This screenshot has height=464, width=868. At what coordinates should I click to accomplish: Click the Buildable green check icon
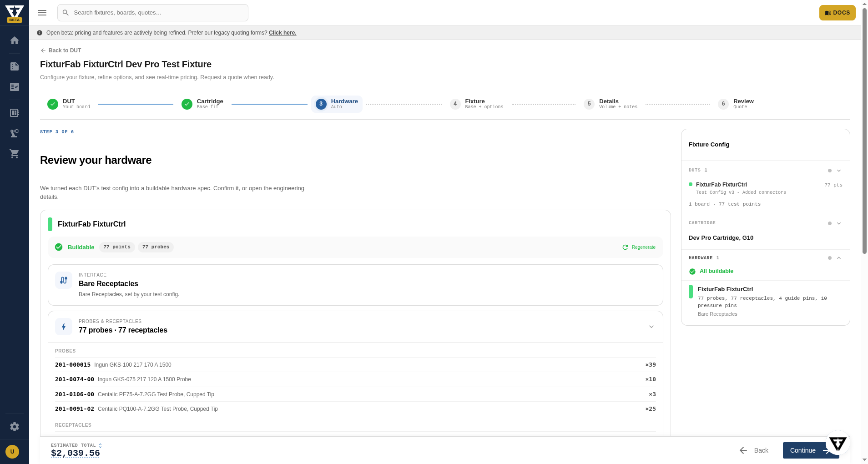point(59,247)
